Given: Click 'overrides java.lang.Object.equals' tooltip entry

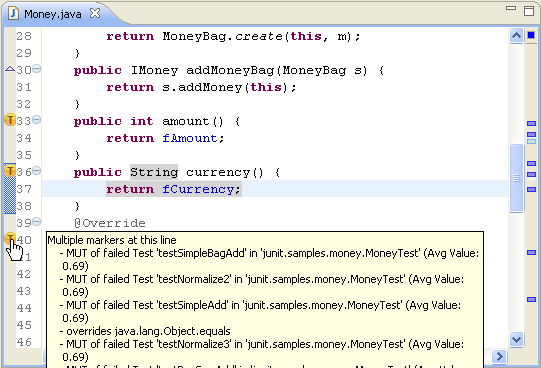Looking at the screenshot, I should point(145,331).
